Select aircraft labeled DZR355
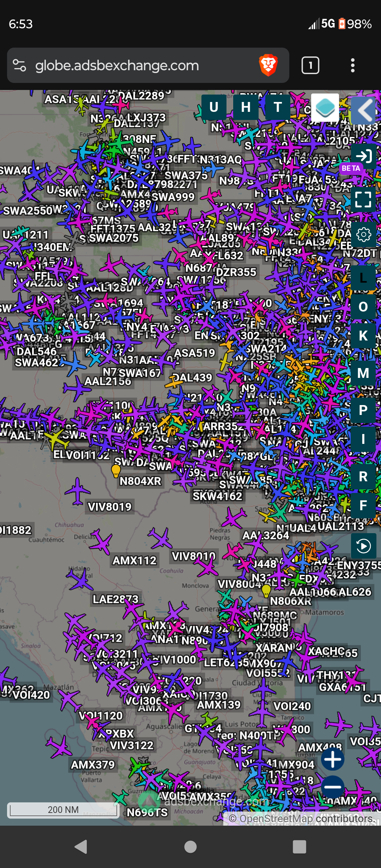Viewport: 381px width, 868px height. pos(236,272)
